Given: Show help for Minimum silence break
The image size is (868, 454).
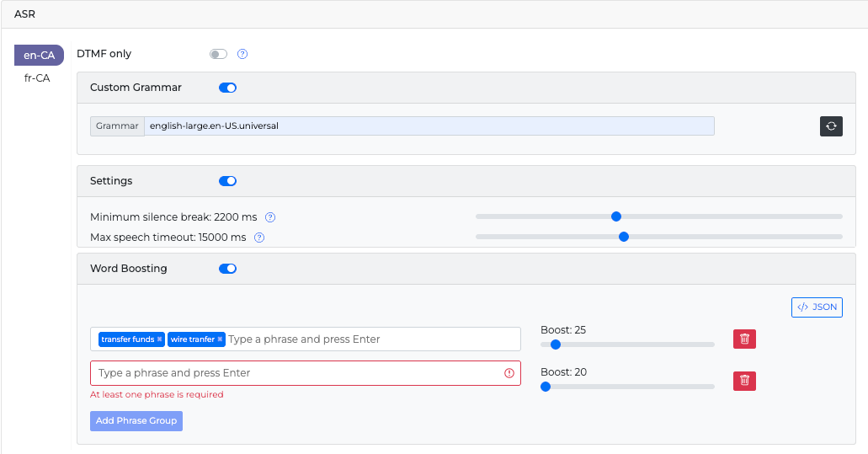Looking at the screenshot, I should pos(270,217).
